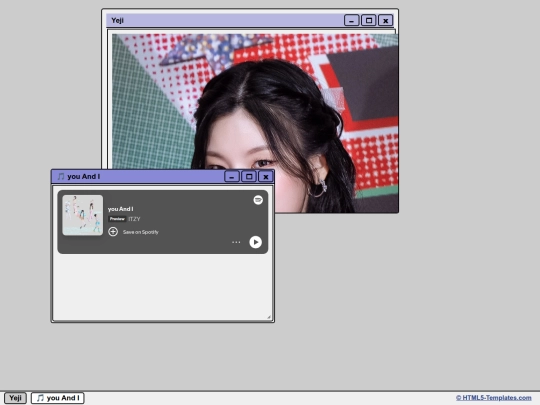Close the Yeji window
Screen dimensions: 540x405
[386, 21]
